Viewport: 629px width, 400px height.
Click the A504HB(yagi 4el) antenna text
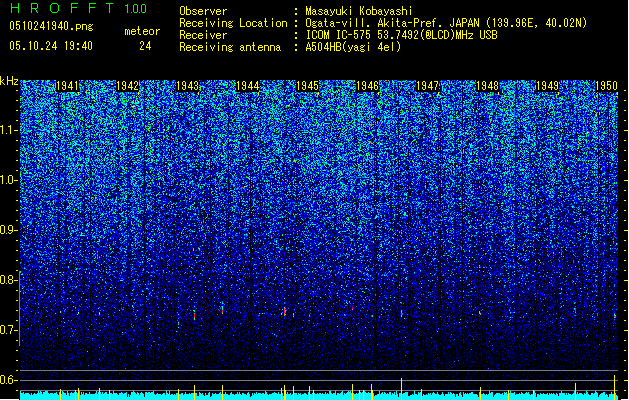tap(353, 47)
